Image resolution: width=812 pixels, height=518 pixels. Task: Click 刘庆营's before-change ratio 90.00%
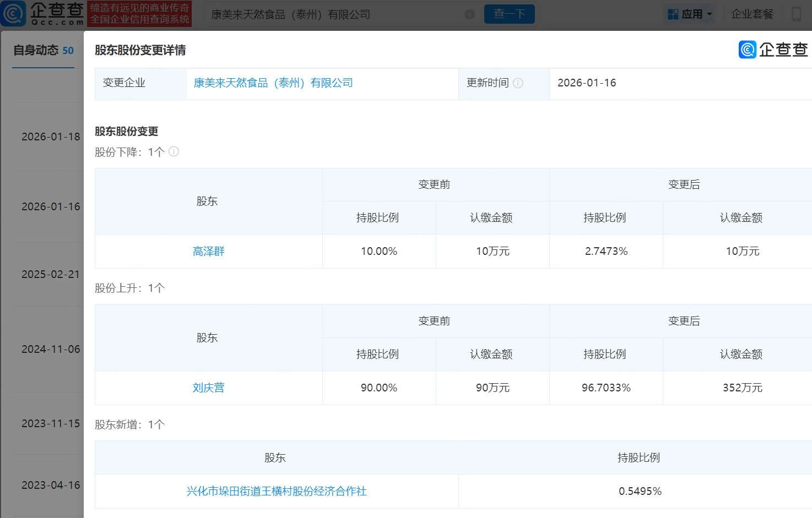click(x=379, y=388)
